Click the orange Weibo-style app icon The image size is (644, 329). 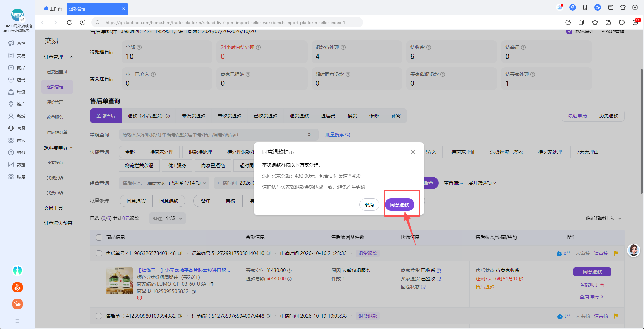[x=17, y=287]
